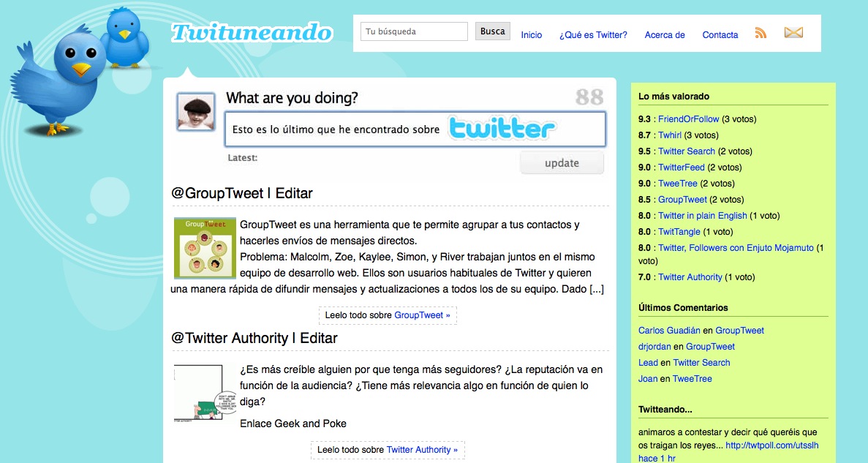The height and width of the screenshot is (463, 868).
Task: Open 'Twitter in plain English' link
Action: click(x=703, y=216)
